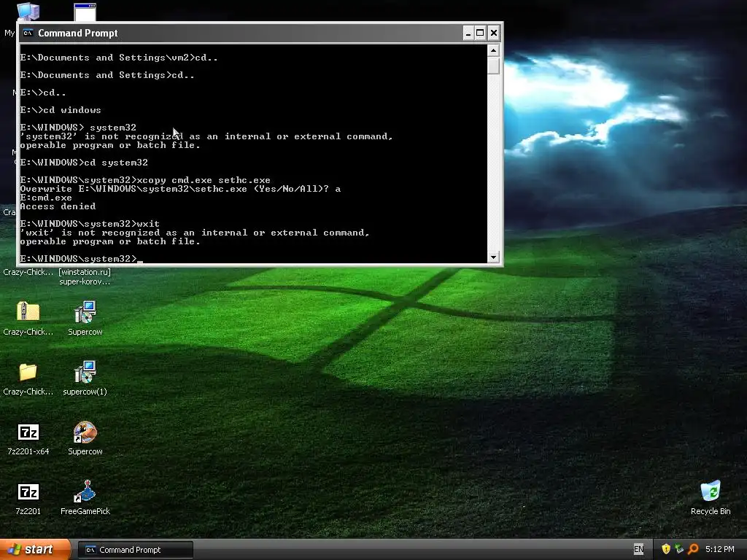Open the Recycle Bin
This screenshot has width=747, height=560.
pyautogui.click(x=711, y=491)
